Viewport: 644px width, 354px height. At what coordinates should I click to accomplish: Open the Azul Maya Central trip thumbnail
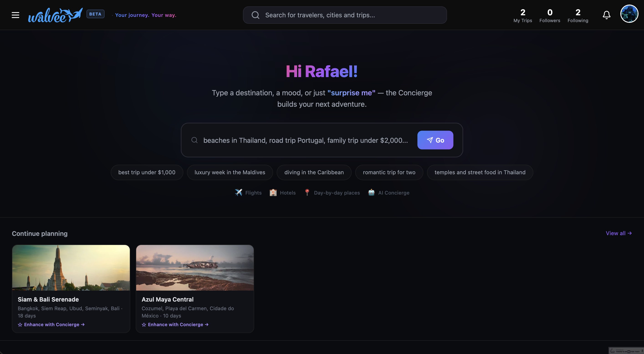pos(195,268)
